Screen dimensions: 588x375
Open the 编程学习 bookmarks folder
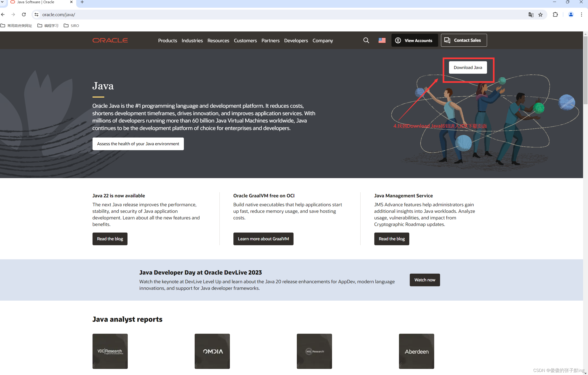[48, 26]
